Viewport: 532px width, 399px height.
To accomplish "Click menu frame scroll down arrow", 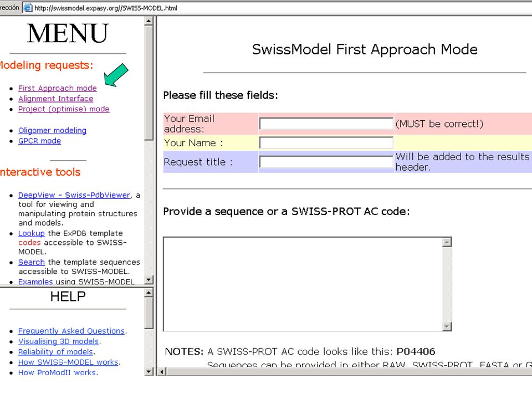I will click(149, 280).
